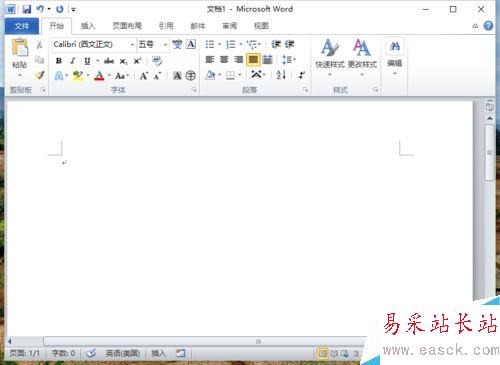Toggle subscript formatting

(x=123, y=61)
